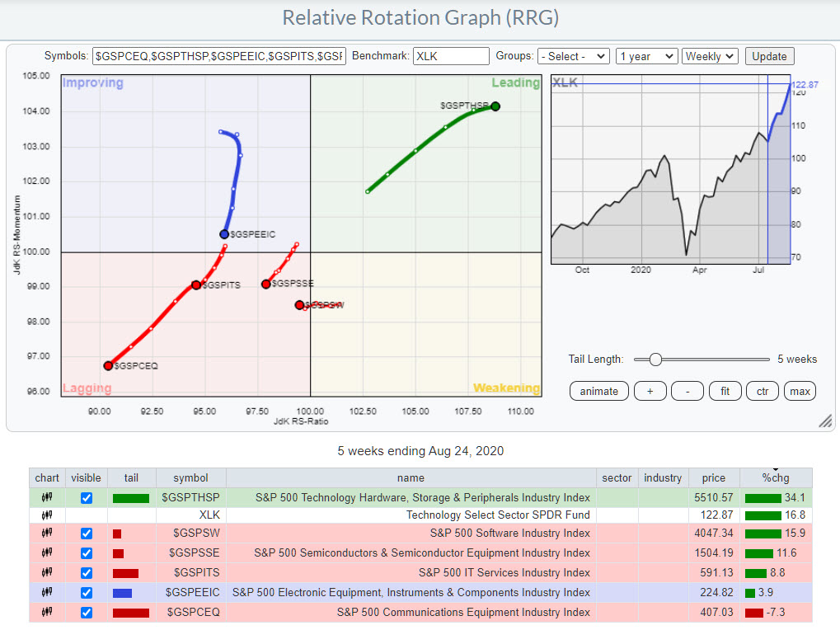840x630 pixels.
Task: Open chart icon for $GSPEEIC row
Action: click(47, 592)
